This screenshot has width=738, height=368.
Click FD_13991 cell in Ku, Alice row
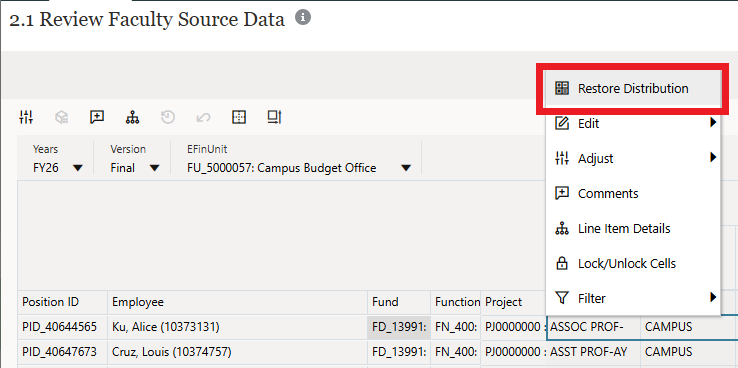[x=399, y=327]
